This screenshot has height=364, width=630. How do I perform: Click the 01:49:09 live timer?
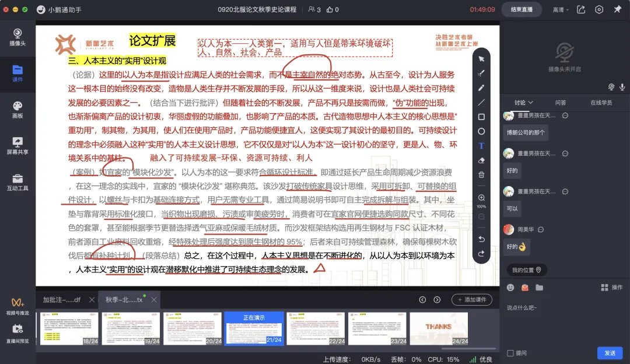[x=482, y=9]
